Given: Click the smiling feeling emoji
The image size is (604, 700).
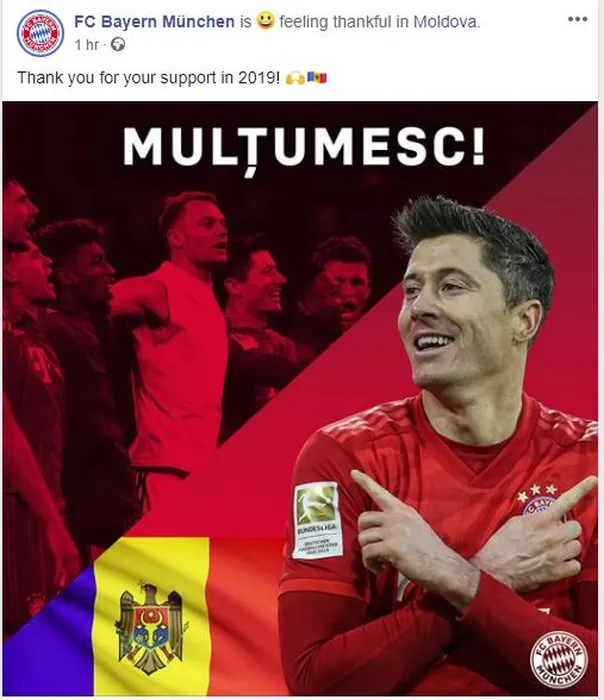Looking at the screenshot, I should pos(265,21).
